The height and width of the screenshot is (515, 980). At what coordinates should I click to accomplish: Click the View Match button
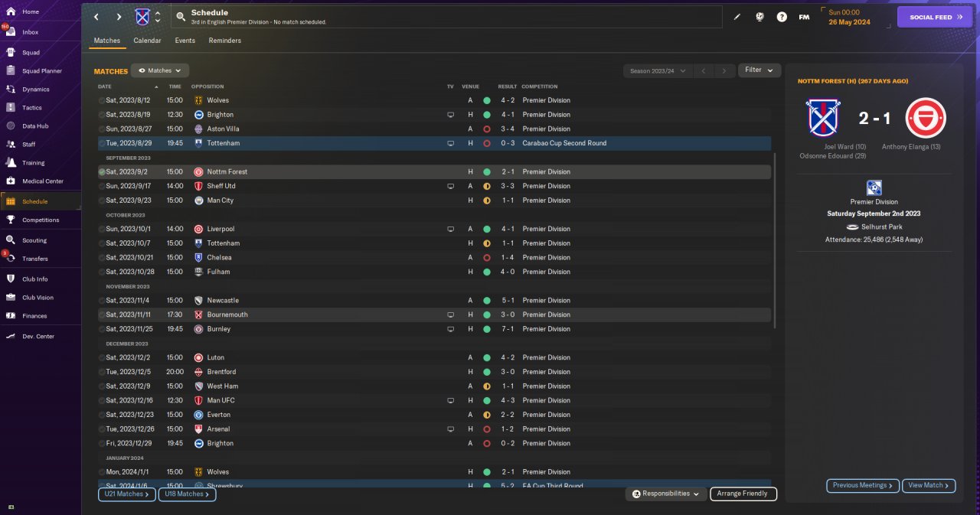(x=929, y=486)
